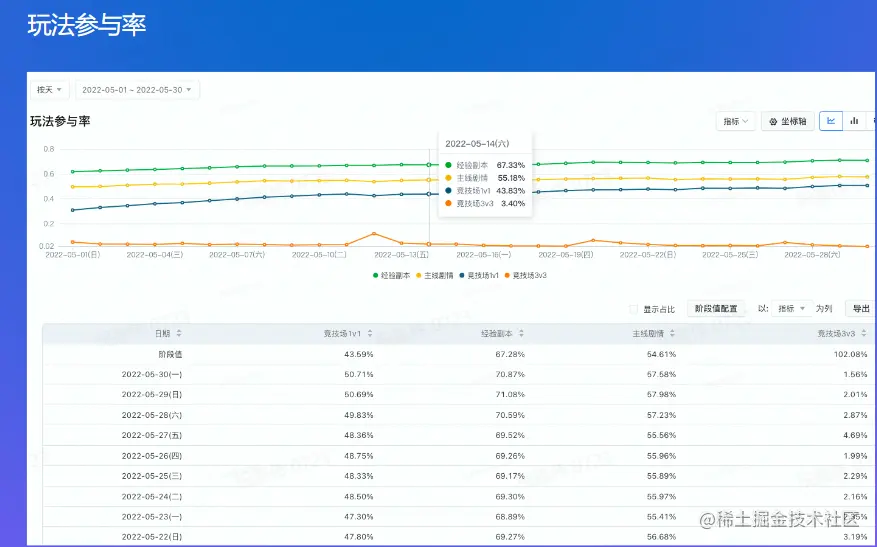The height and width of the screenshot is (547, 877).
Task: Open date range 2022-05-01 ~ 2022-05-30 picker
Action: [137, 89]
